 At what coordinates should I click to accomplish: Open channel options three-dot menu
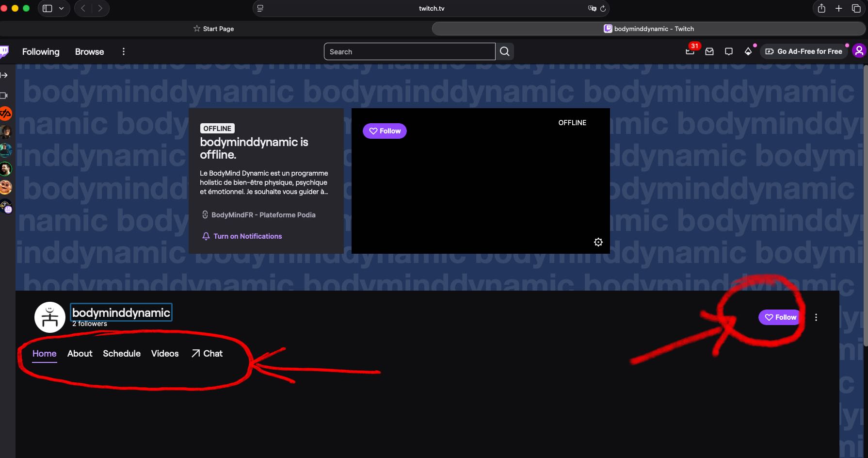(816, 317)
